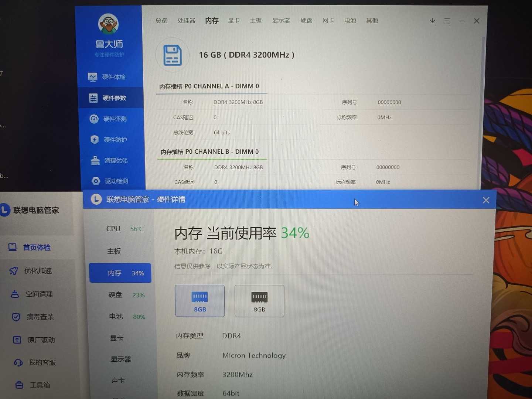Switch to the 硬盘 tab in Lu Master
This screenshot has width=532, height=399.
306,20
